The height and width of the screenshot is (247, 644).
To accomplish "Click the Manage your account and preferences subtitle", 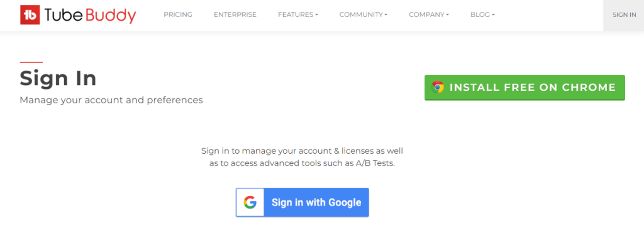I will point(111,100).
